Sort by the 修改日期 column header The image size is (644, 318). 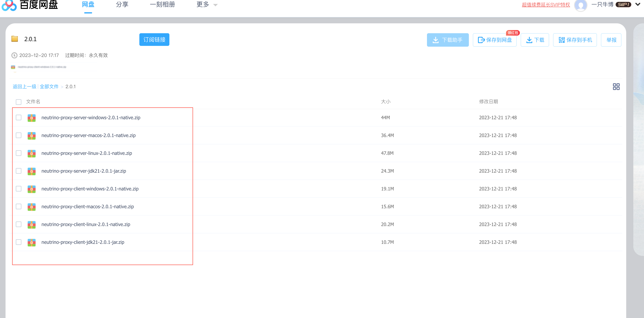[x=488, y=102]
